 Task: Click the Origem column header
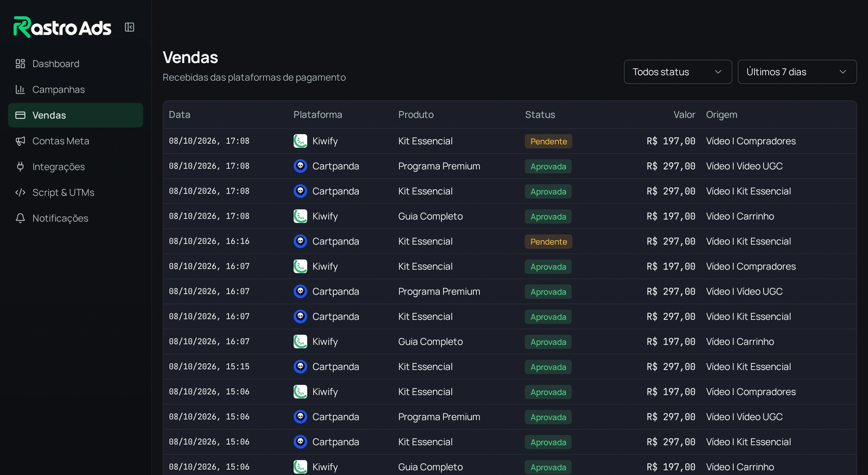pyautogui.click(x=722, y=115)
